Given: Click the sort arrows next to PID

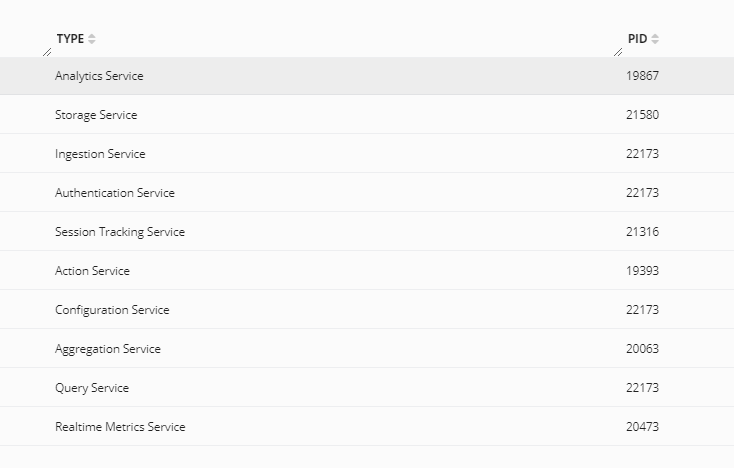Looking at the screenshot, I should point(655,39).
